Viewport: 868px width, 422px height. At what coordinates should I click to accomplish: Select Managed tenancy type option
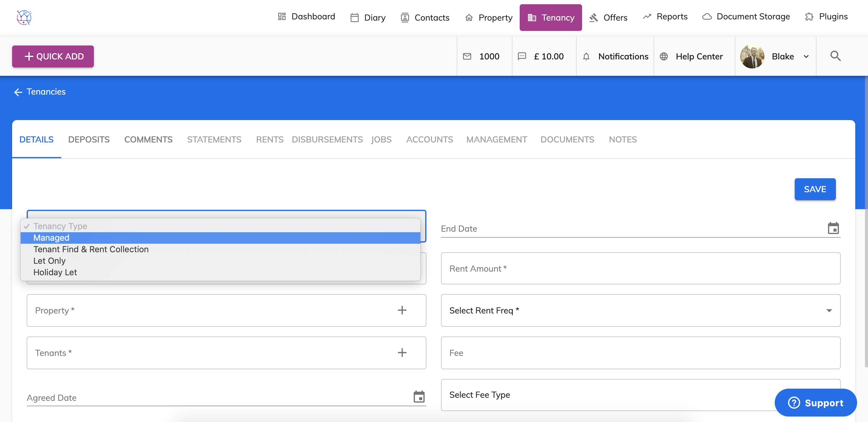coord(51,238)
